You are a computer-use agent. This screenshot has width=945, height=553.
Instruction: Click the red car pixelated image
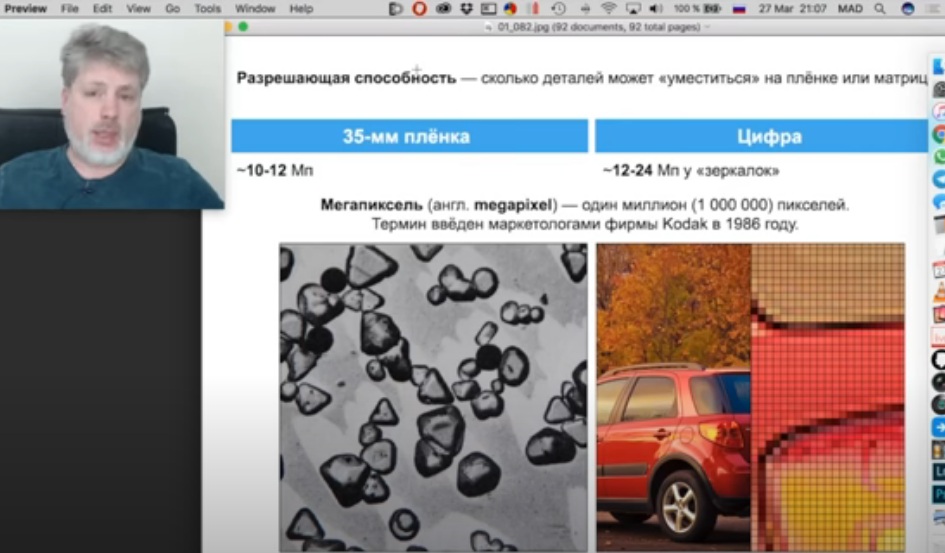click(x=750, y=397)
